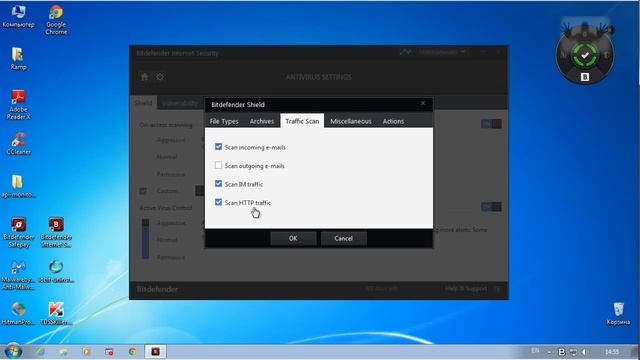
Task: Click the Bitdefender B tray icon
Action: tap(562, 351)
